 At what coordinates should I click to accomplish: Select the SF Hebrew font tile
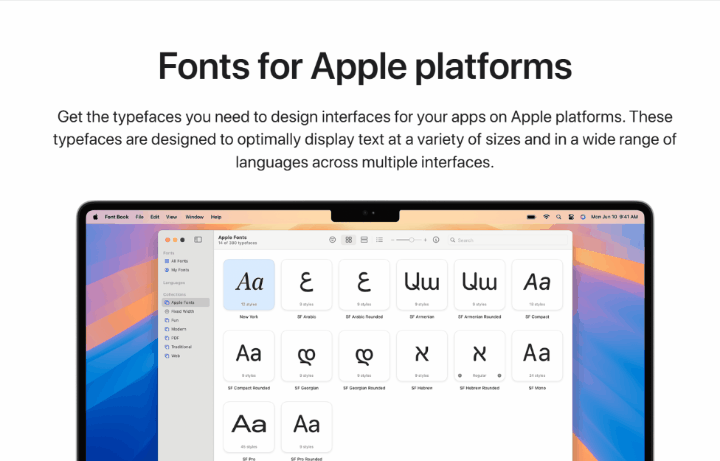pos(422,356)
